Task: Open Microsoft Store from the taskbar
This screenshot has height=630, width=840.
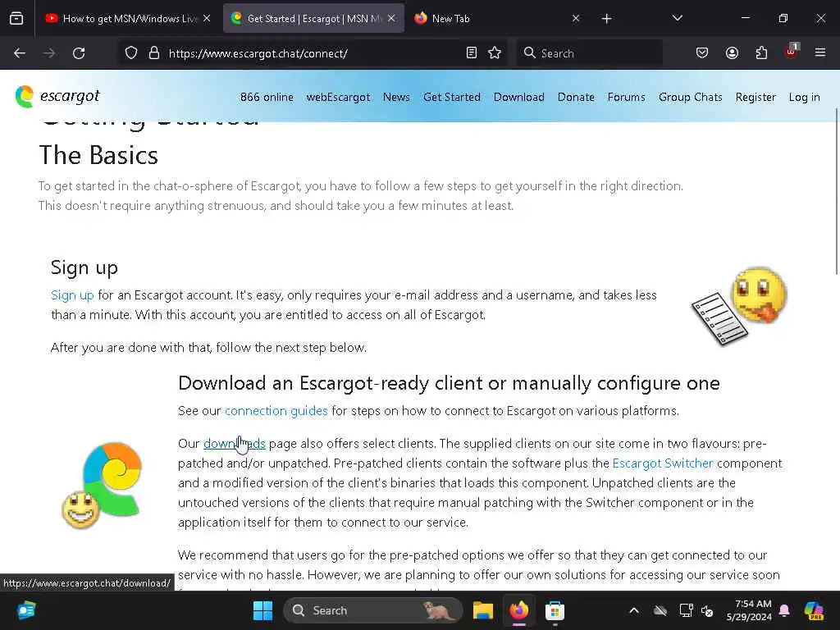Action: click(555, 610)
